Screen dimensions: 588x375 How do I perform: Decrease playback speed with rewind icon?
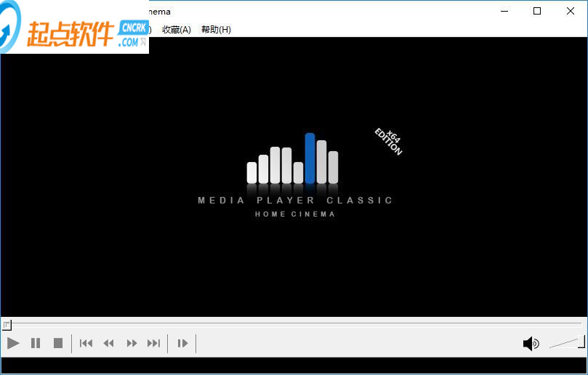(x=109, y=343)
